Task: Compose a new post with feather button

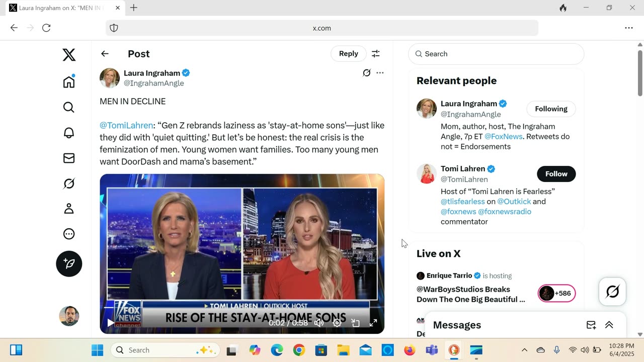Action: click(x=69, y=263)
